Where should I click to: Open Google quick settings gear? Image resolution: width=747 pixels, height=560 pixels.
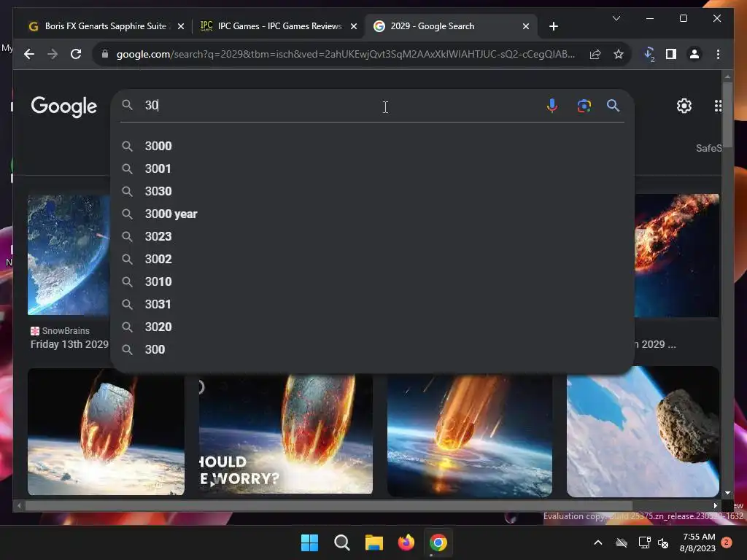[x=684, y=105]
